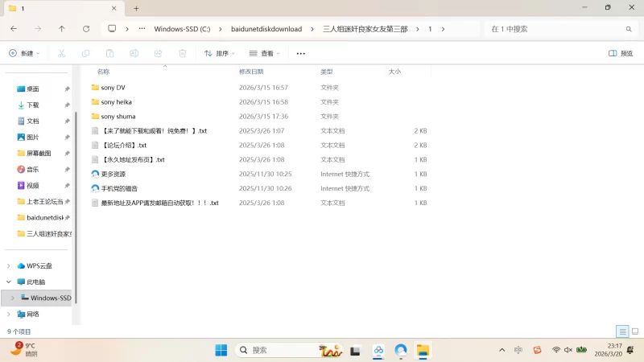Switch to details view icon in status bar
This screenshot has height=362, width=644.
tap(622, 331)
